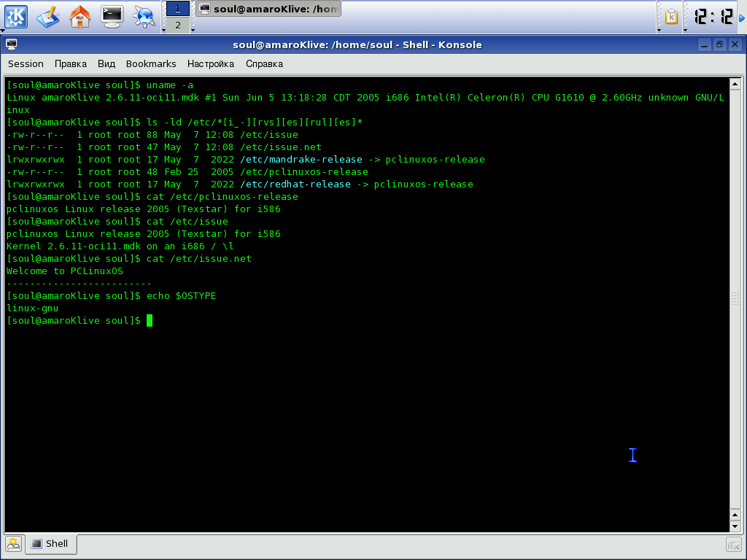Click the small arrow left of the clock applet
Screen dimensions: 747x560
click(685, 30)
